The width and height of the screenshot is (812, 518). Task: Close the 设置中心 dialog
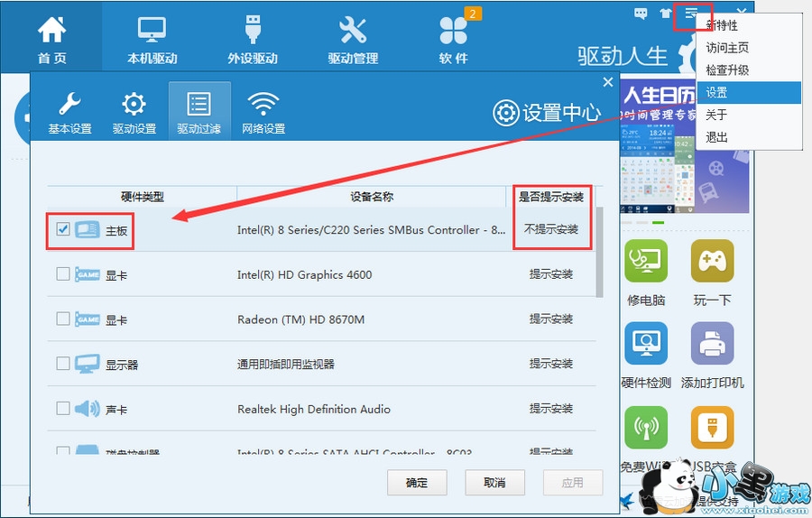pyautogui.click(x=608, y=82)
